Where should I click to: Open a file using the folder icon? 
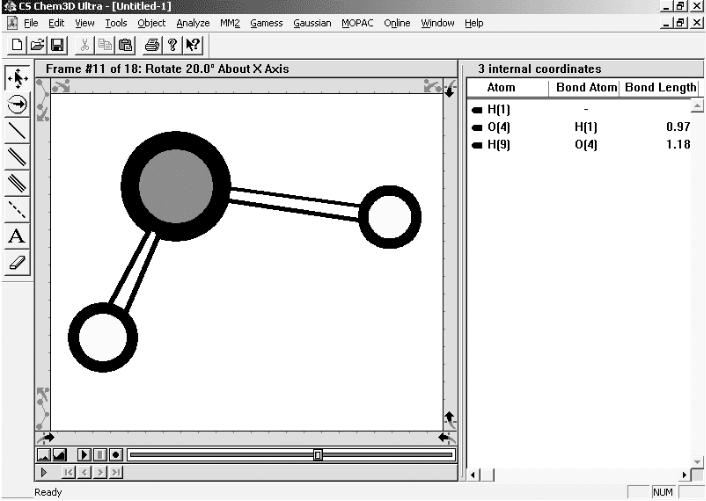(37, 45)
